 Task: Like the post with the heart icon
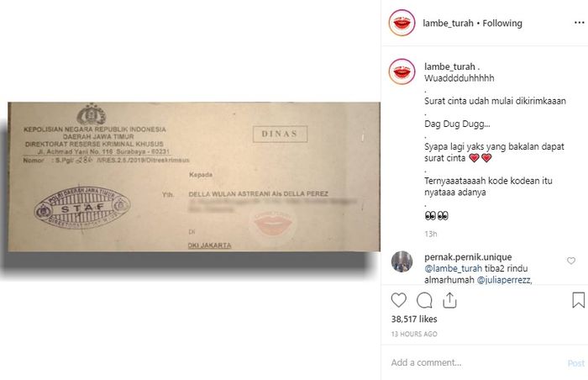399,300
